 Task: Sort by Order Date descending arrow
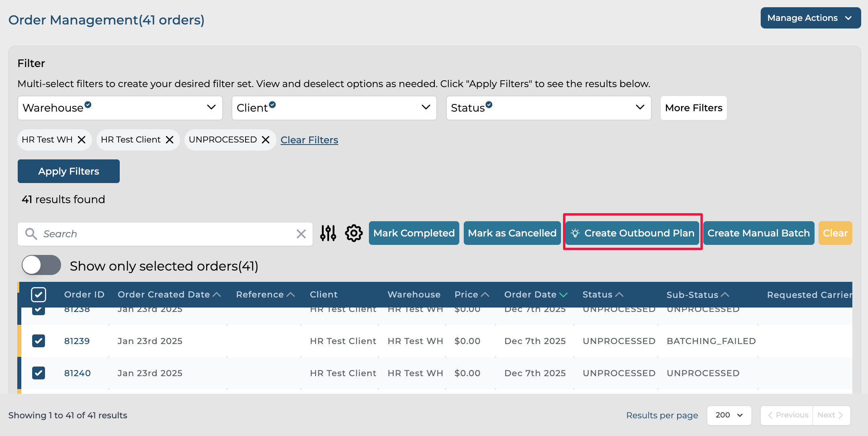(x=563, y=295)
